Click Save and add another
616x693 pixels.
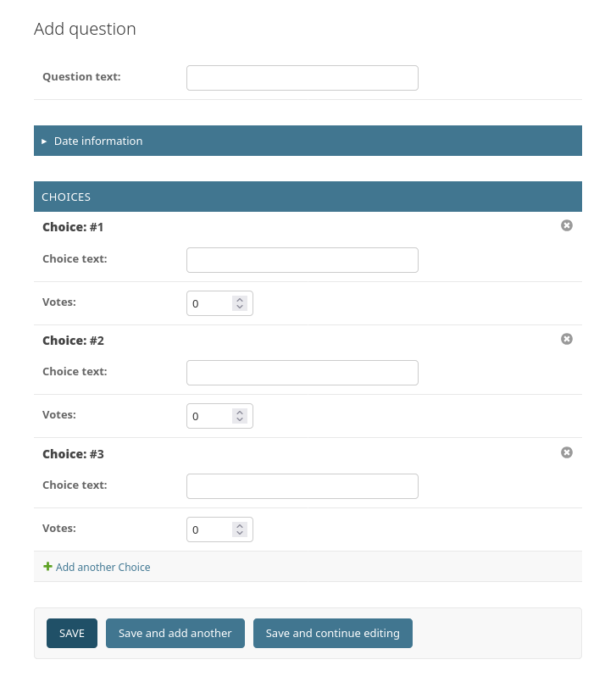click(x=175, y=633)
